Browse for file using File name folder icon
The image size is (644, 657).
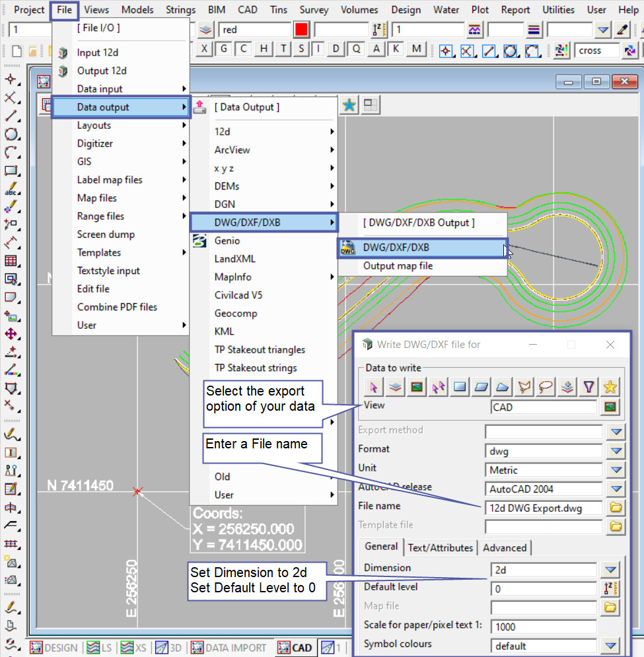tap(616, 508)
